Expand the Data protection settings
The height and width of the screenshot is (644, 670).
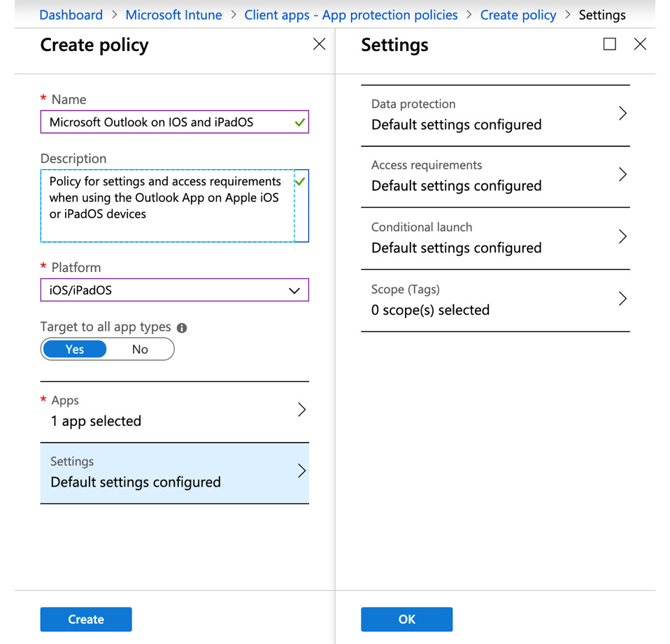coord(495,115)
